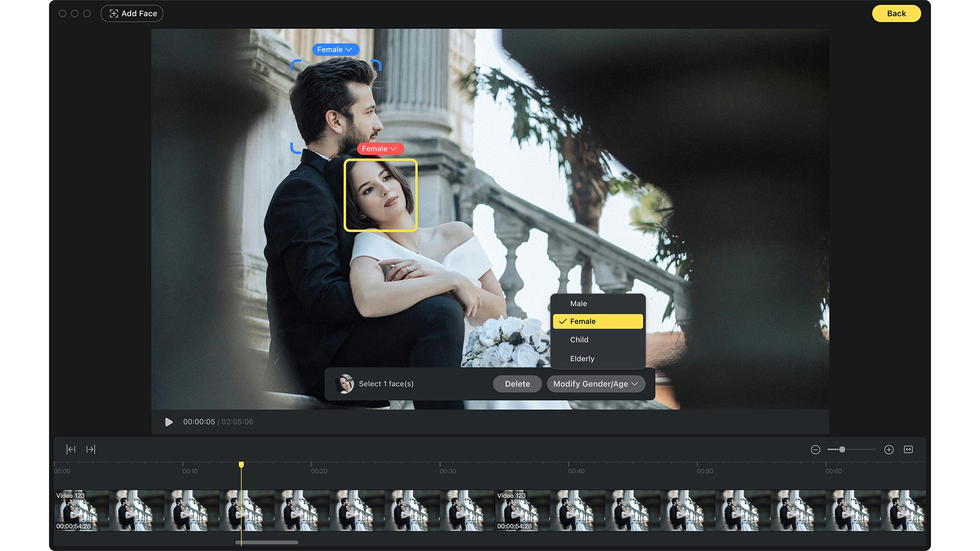Zoom out the timeline with minus icon
Screen dimensions: 980x551
[x=815, y=450]
